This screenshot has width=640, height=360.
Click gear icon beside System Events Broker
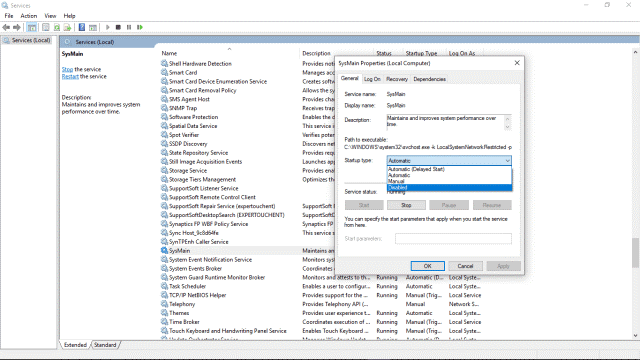[x=164, y=268]
